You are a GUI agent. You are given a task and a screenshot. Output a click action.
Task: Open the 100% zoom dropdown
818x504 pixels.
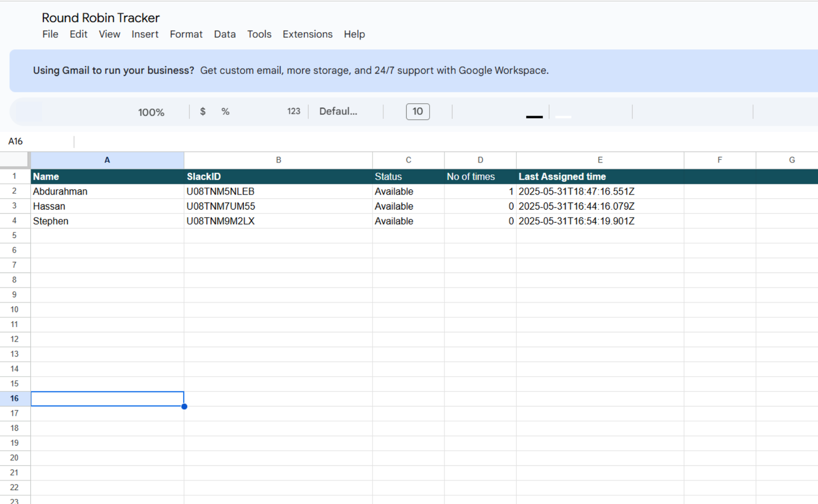[x=151, y=112]
